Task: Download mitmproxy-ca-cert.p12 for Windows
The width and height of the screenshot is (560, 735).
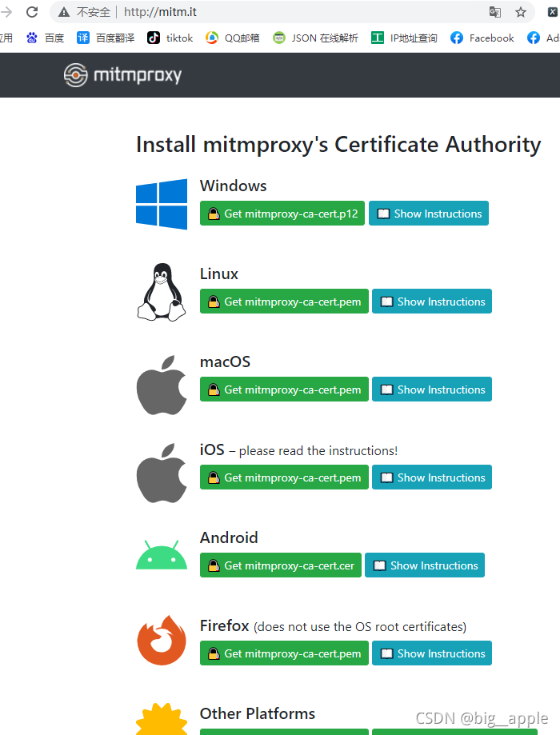Action: pyautogui.click(x=282, y=214)
